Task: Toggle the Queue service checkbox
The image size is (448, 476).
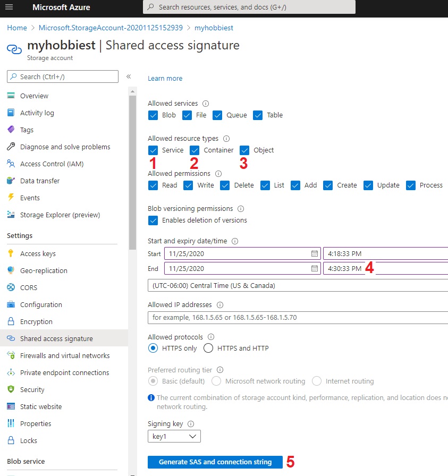Action: click(217, 115)
